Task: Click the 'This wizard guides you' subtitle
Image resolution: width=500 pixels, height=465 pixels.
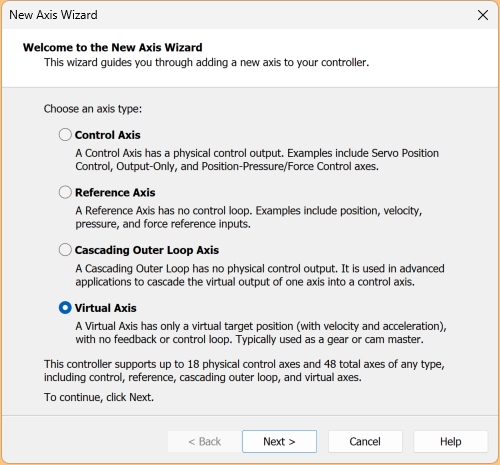Action: click(x=207, y=62)
